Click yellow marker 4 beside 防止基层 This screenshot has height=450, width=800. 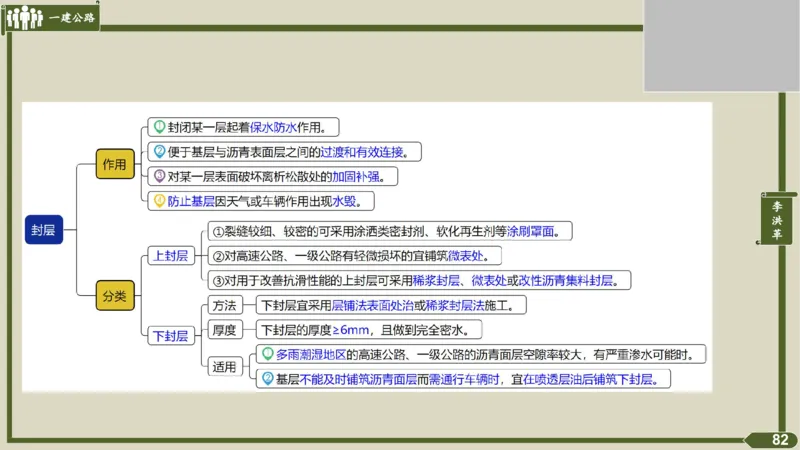[159, 201]
